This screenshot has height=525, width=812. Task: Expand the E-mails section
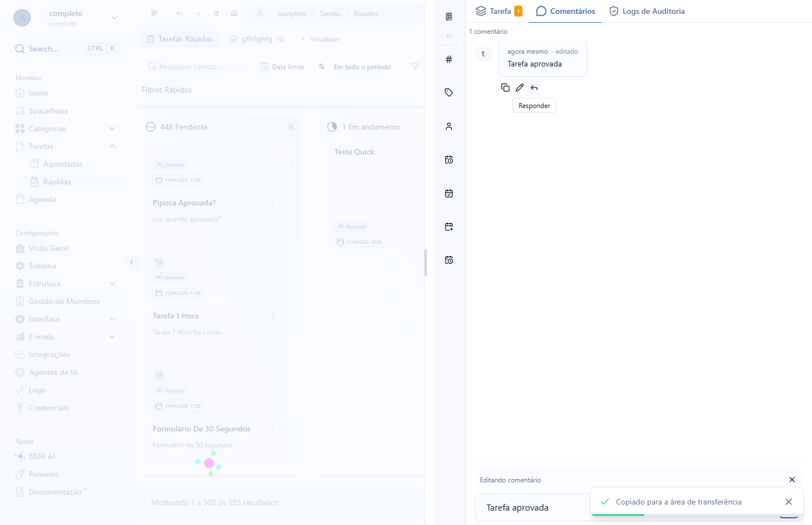coord(112,337)
